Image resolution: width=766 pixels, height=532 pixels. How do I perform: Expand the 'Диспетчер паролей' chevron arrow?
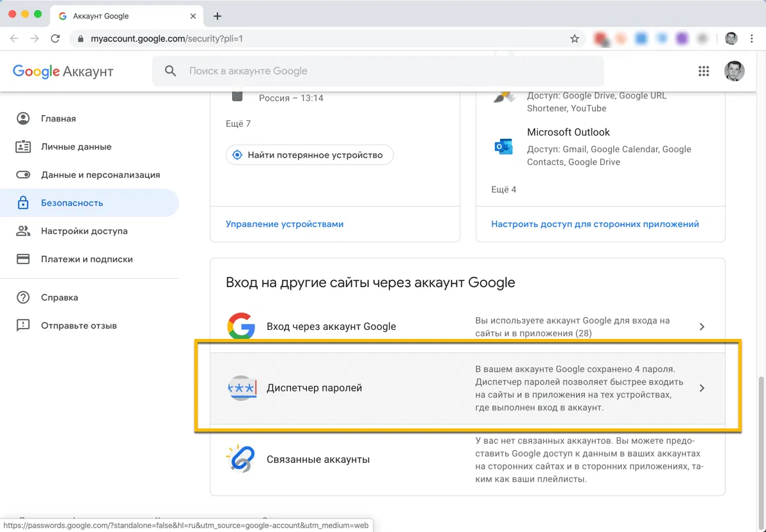pos(701,388)
